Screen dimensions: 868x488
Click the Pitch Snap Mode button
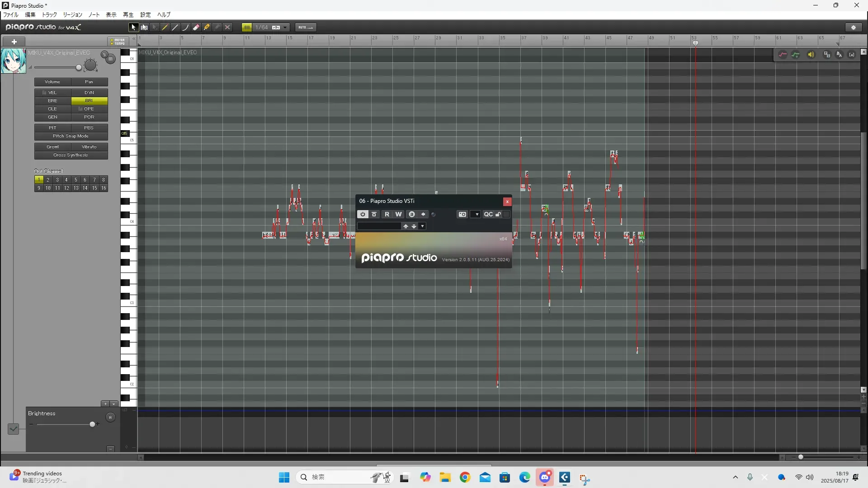(x=71, y=136)
